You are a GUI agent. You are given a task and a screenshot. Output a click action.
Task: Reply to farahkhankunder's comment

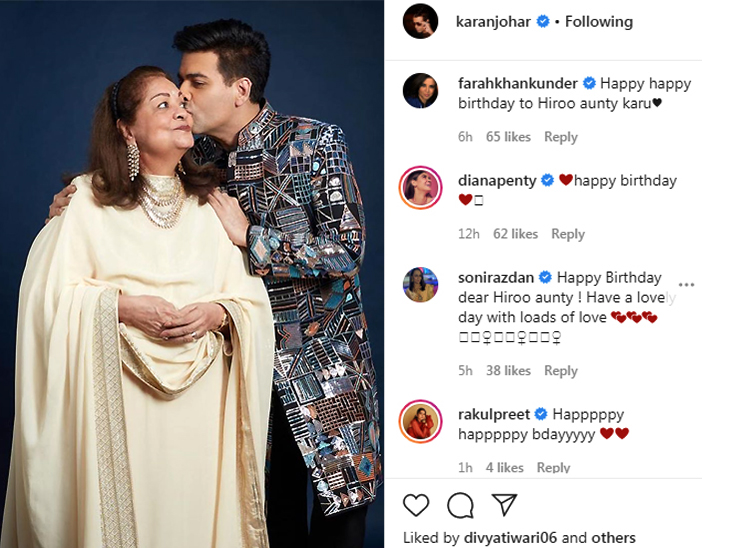click(x=561, y=137)
